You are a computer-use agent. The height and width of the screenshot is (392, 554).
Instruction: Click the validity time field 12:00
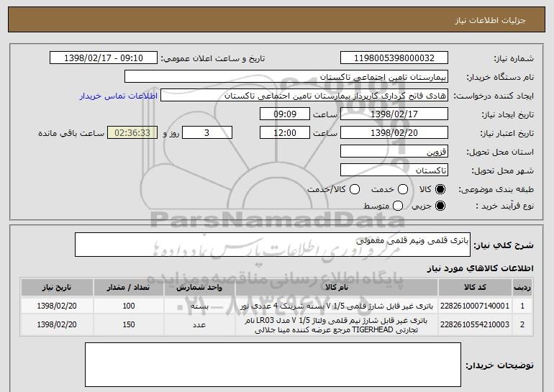pos(285,133)
